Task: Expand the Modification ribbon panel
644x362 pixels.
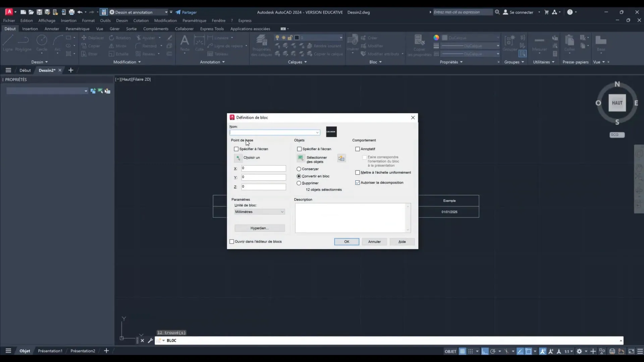Action: pyautogui.click(x=127, y=62)
